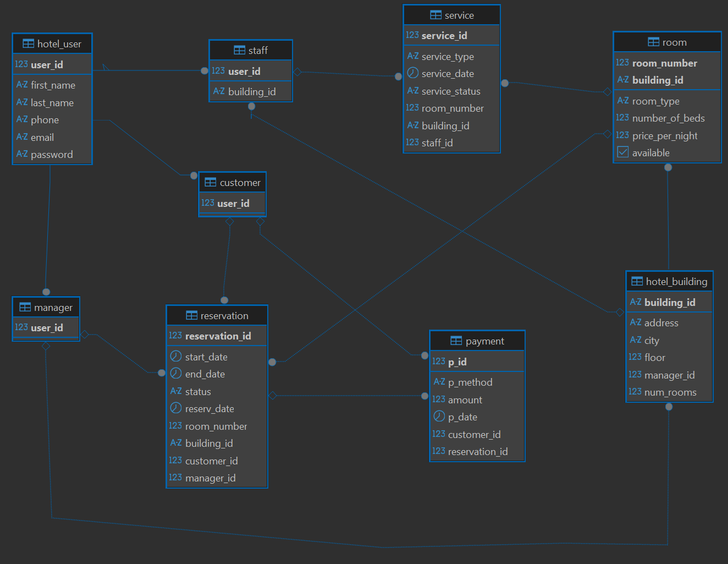728x564 pixels.
Task: Select the building_id column in staff table
Action: pos(251,91)
